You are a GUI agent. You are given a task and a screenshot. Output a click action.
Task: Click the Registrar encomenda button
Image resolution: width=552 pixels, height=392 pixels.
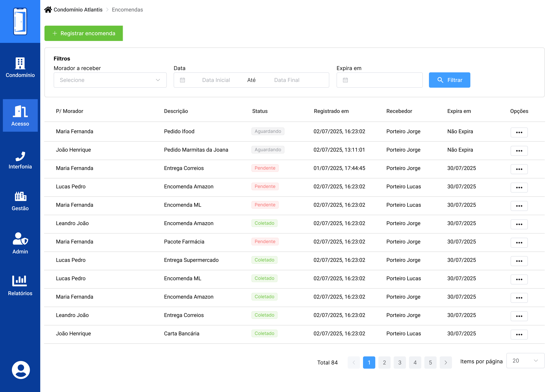tap(84, 33)
